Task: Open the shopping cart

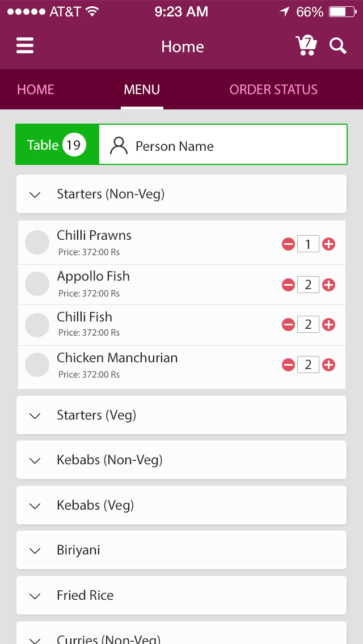Action: click(306, 46)
